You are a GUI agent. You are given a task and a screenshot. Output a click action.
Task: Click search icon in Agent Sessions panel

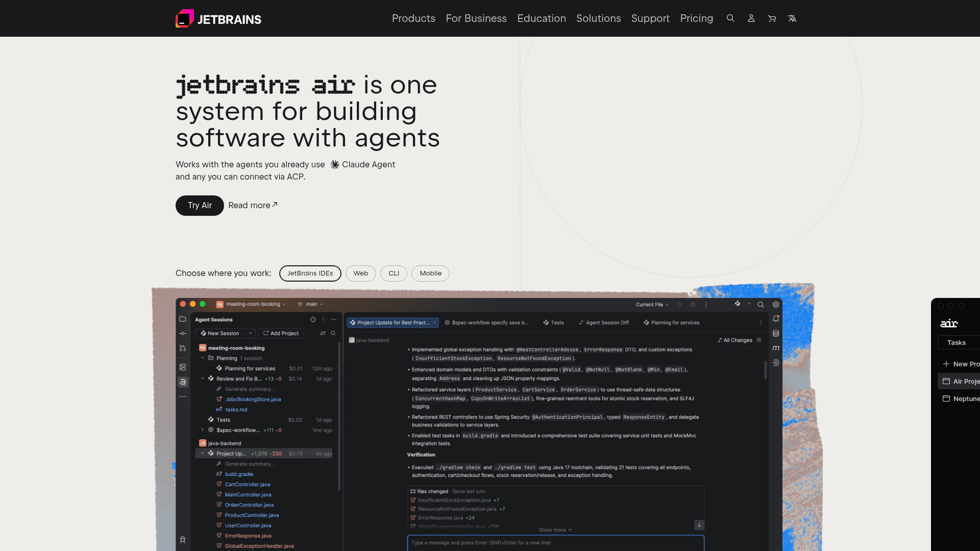[333, 333]
